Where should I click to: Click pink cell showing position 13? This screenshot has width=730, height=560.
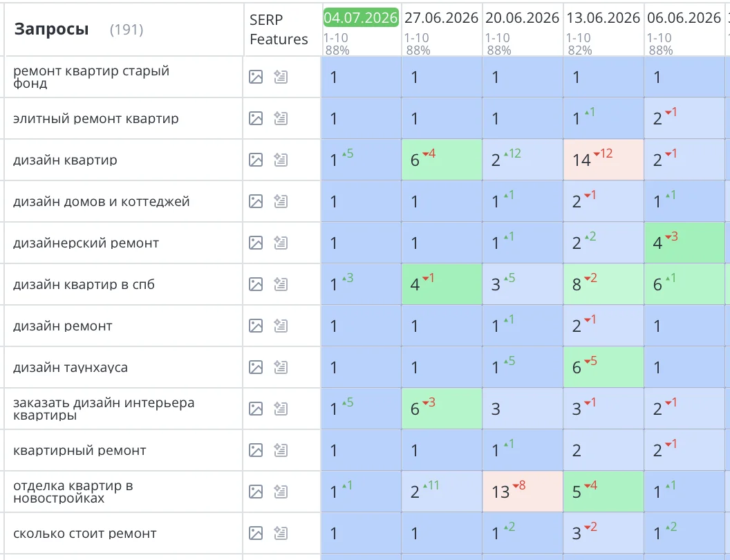[x=523, y=492]
